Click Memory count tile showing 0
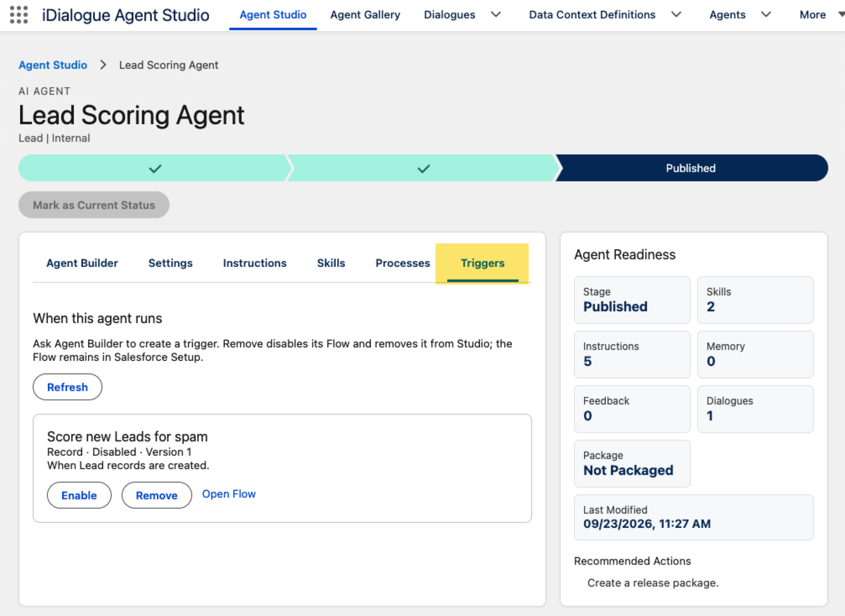This screenshot has height=616, width=845. [756, 355]
